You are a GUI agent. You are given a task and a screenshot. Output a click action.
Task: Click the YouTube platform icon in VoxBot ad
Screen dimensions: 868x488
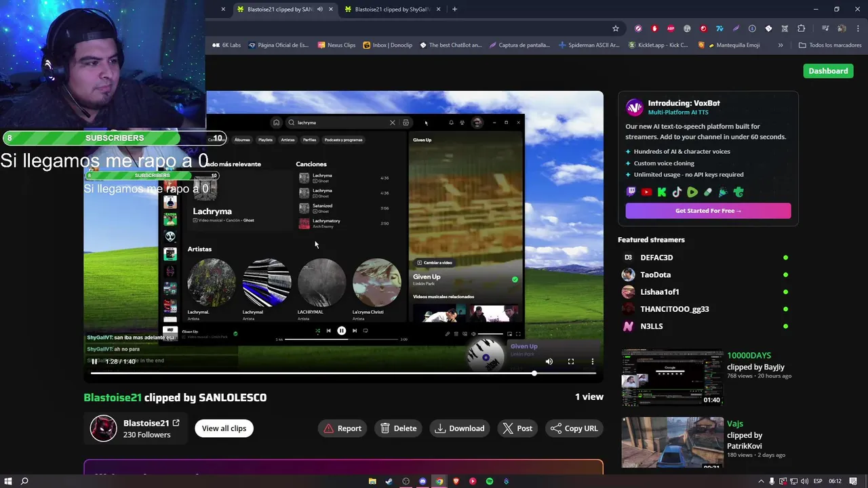[x=646, y=192]
